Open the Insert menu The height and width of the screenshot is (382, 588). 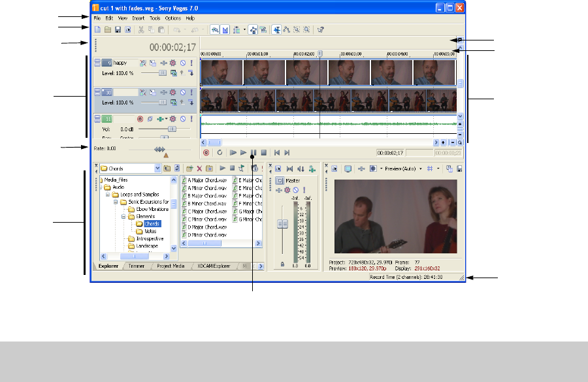139,18
